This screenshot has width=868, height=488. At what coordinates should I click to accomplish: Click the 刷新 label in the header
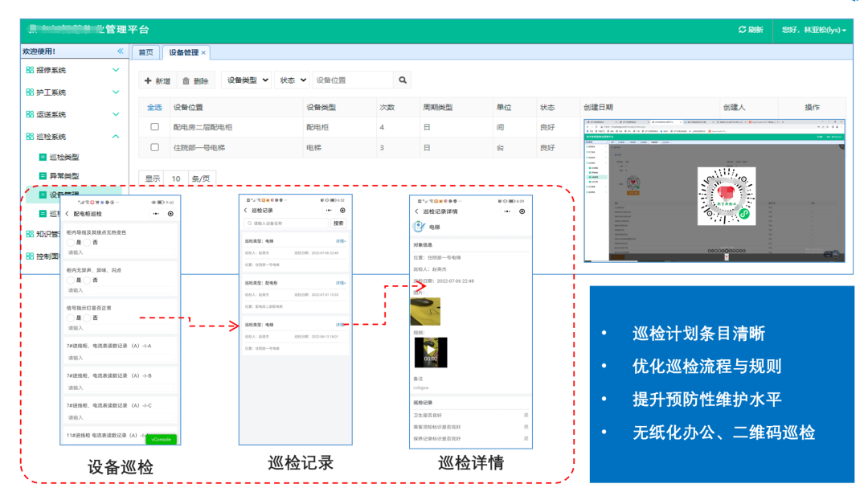(x=755, y=30)
